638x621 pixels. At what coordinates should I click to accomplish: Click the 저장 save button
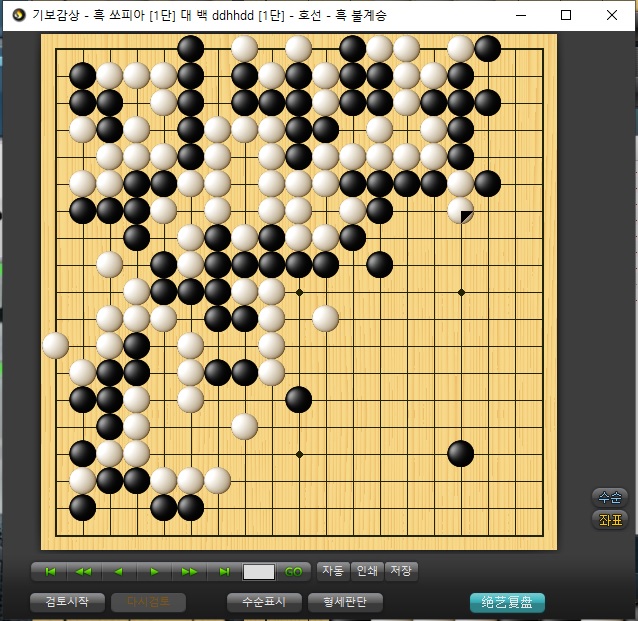click(x=401, y=571)
